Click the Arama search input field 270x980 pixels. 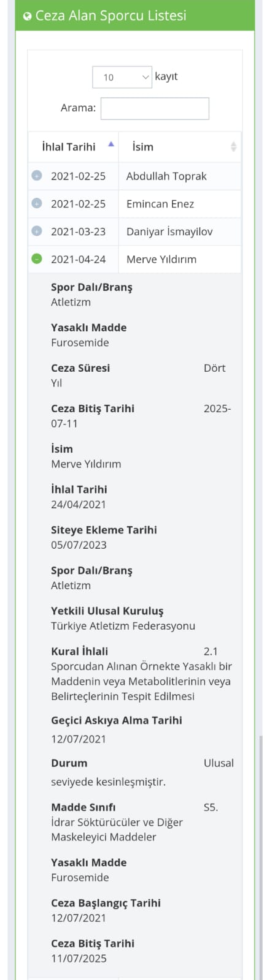155,108
